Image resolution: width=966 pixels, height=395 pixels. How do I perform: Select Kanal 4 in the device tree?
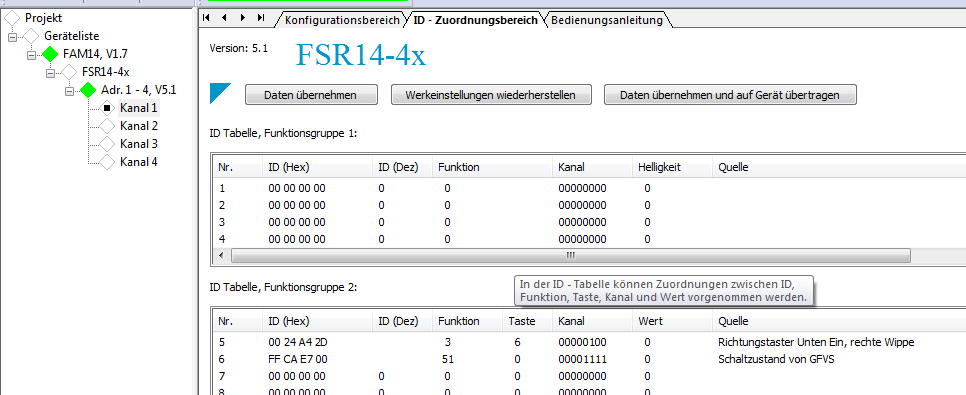[x=139, y=161]
